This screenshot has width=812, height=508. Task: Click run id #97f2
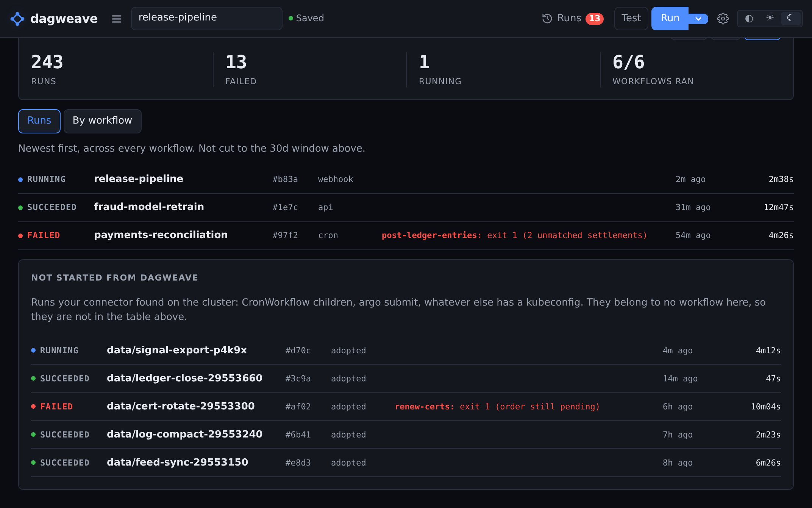coord(285,235)
